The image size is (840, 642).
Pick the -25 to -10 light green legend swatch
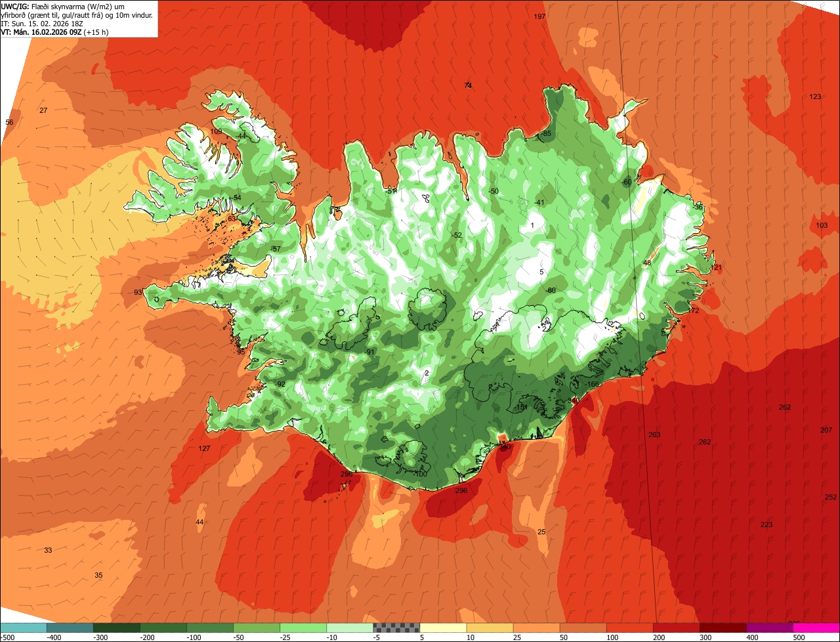pos(303,628)
